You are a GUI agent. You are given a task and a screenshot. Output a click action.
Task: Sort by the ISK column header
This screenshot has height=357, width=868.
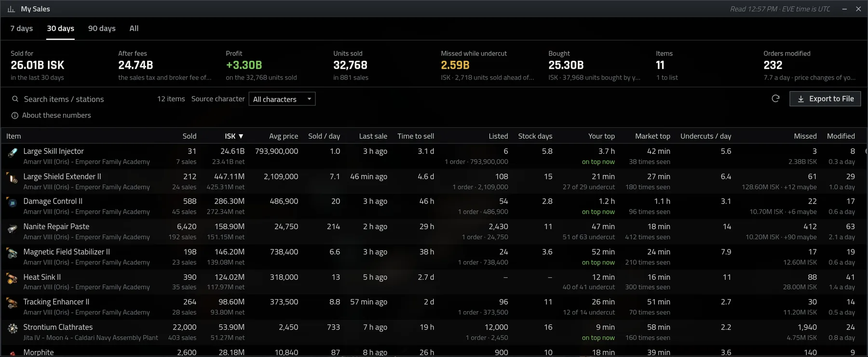(x=234, y=136)
